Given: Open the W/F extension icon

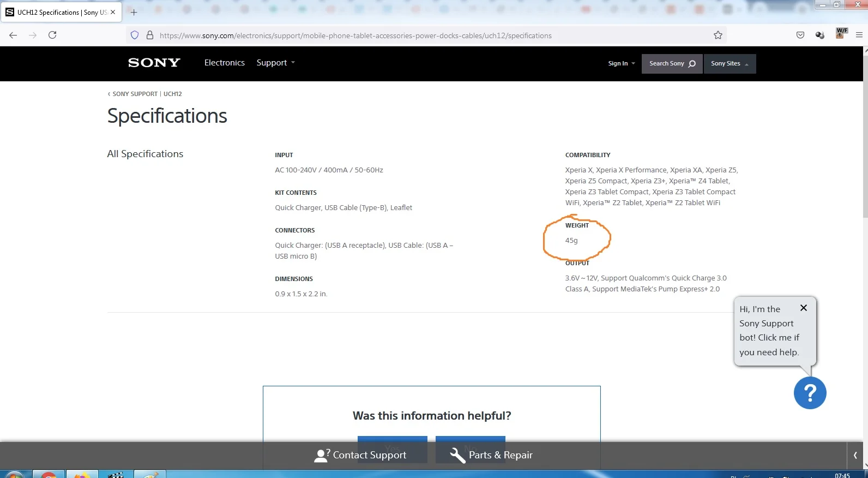Looking at the screenshot, I should coord(841,33).
